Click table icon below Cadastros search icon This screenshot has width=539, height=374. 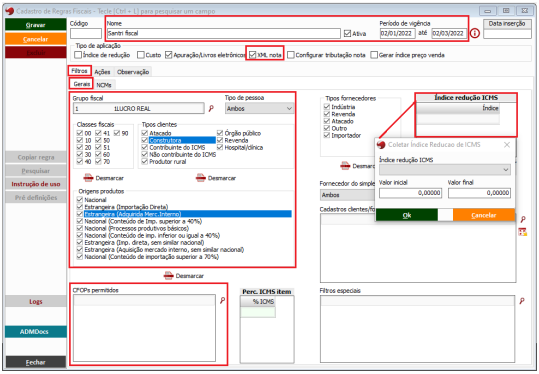point(522,232)
